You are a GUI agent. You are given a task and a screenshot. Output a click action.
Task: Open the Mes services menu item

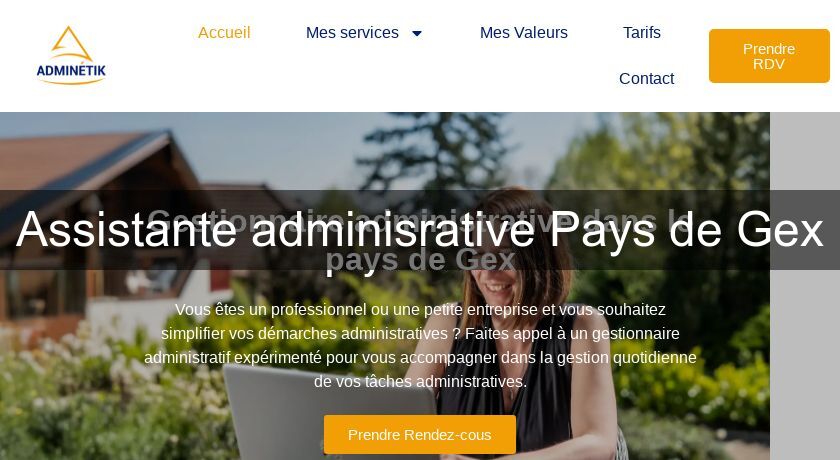pos(352,33)
